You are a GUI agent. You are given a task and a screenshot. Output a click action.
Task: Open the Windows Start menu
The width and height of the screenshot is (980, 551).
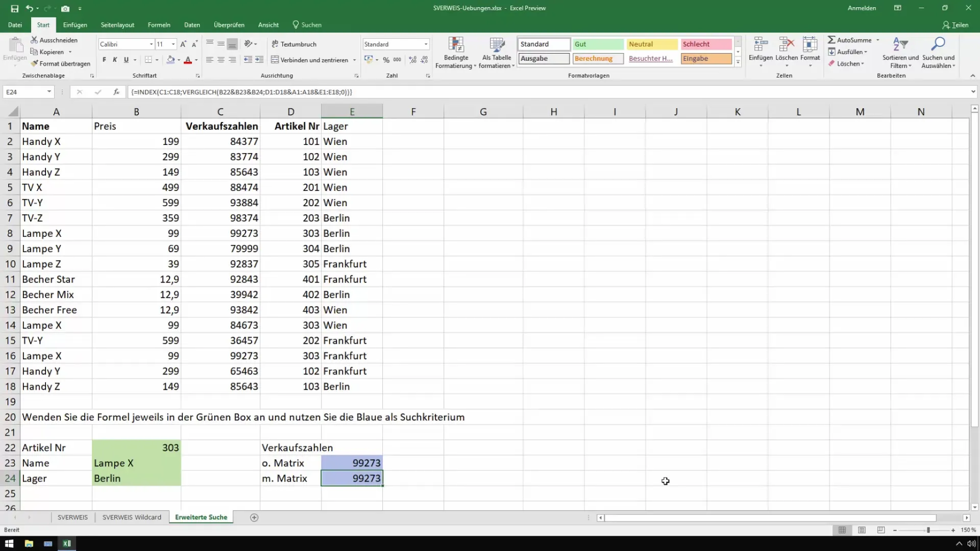tap(9, 543)
